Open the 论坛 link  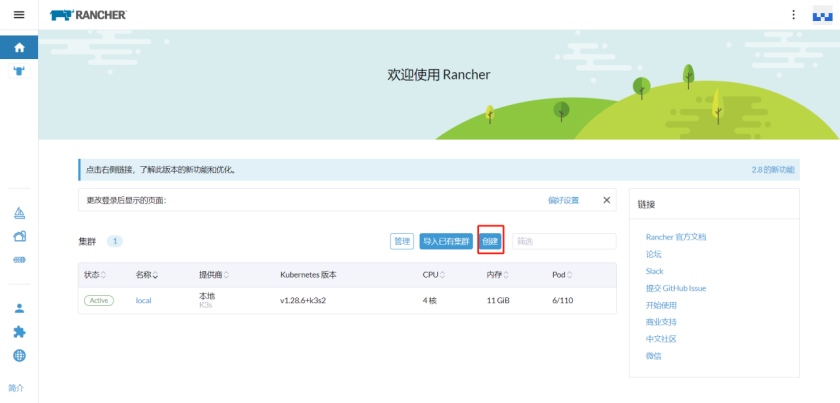pyautogui.click(x=654, y=254)
